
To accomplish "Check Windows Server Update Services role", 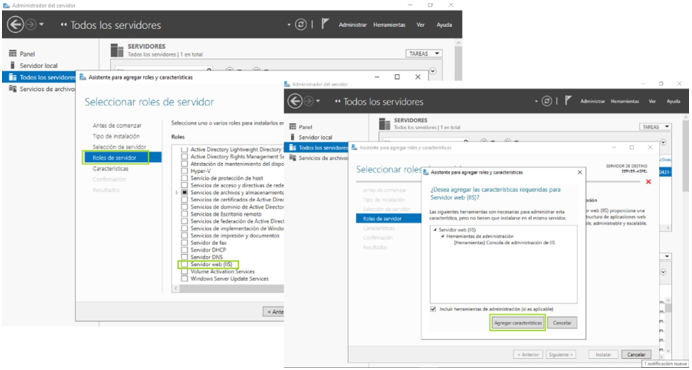I will point(184,279).
